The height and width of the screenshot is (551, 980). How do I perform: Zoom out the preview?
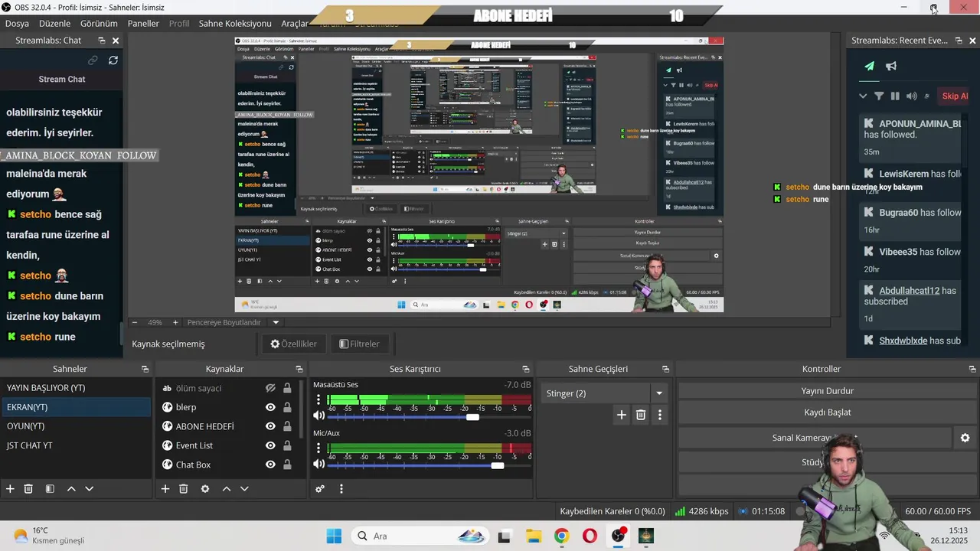(135, 323)
